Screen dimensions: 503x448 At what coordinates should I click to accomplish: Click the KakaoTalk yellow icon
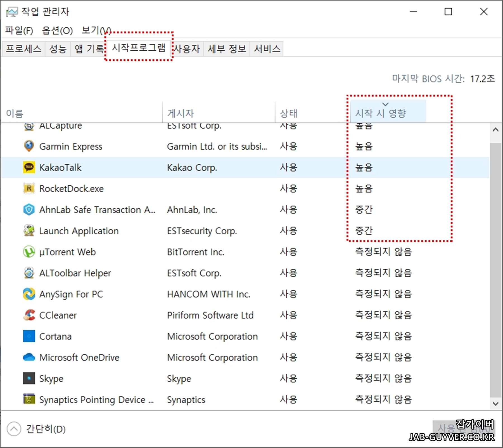(x=29, y=167)
